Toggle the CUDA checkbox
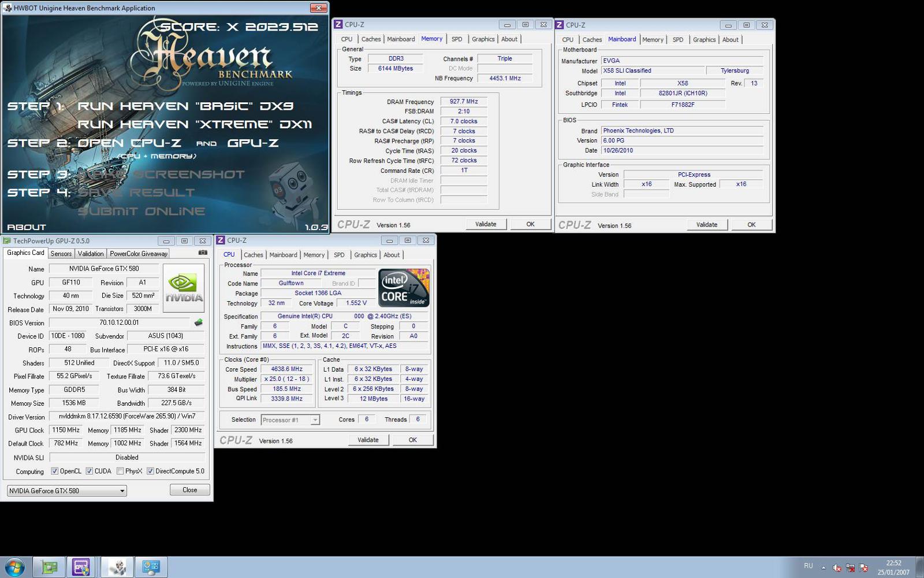 [x=90, y=471]
